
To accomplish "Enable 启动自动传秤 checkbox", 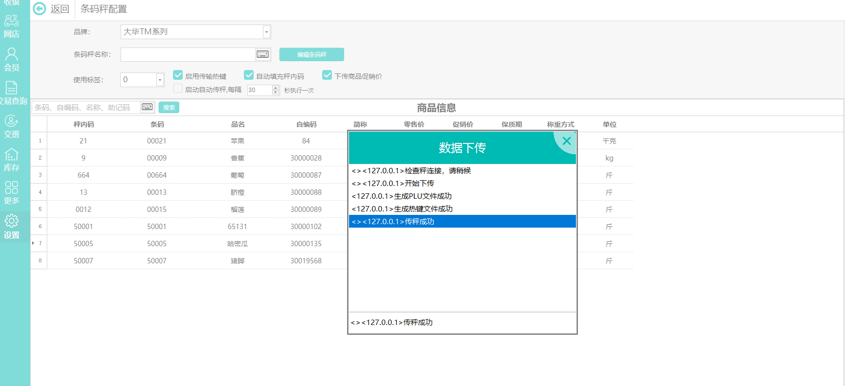I will coord(178,89).
